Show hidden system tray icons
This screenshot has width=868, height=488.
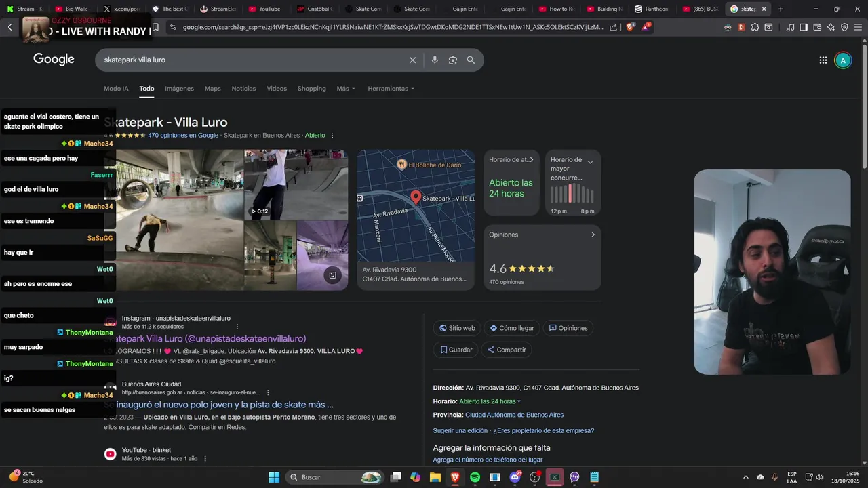[x=746, y=477]
